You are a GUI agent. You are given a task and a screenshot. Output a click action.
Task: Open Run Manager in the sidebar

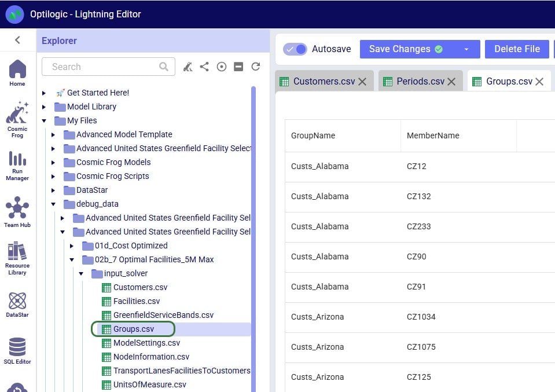[x=17, y=166]
